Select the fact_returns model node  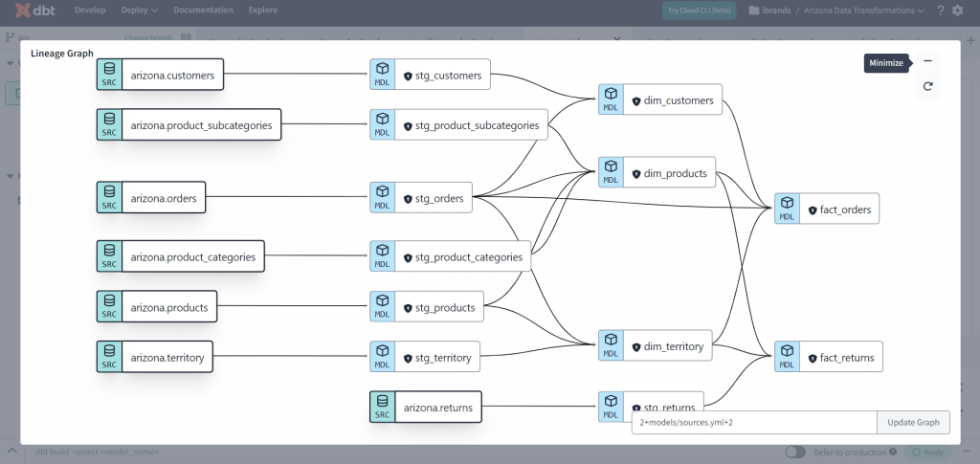846,358
